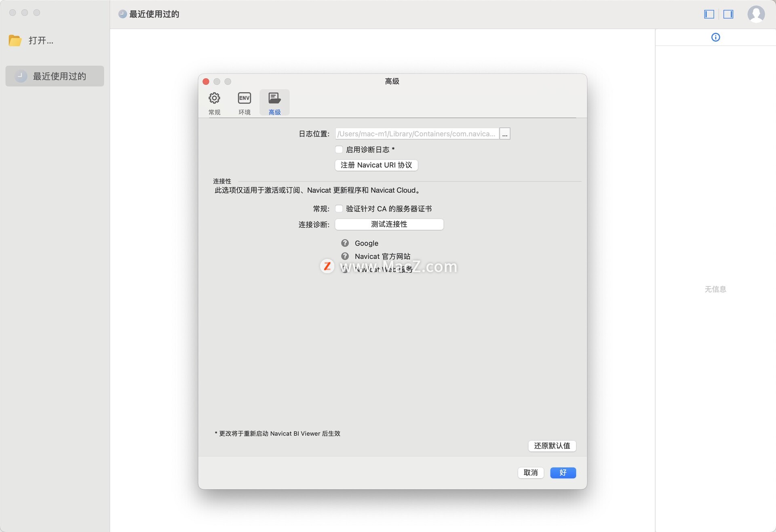Click the Navicat 官方网站 status icon
Screen dimensions: 776x532
click(x=345, y=257)
